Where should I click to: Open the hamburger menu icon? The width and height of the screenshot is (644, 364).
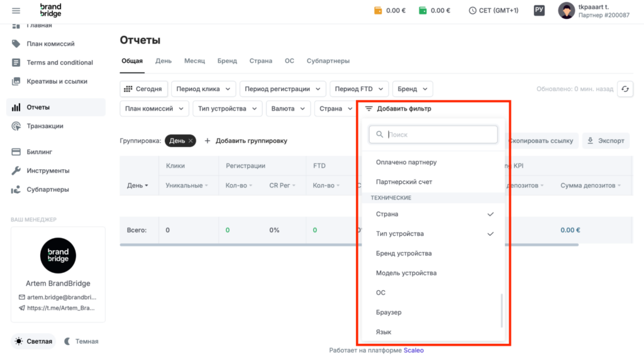point(16,11)
